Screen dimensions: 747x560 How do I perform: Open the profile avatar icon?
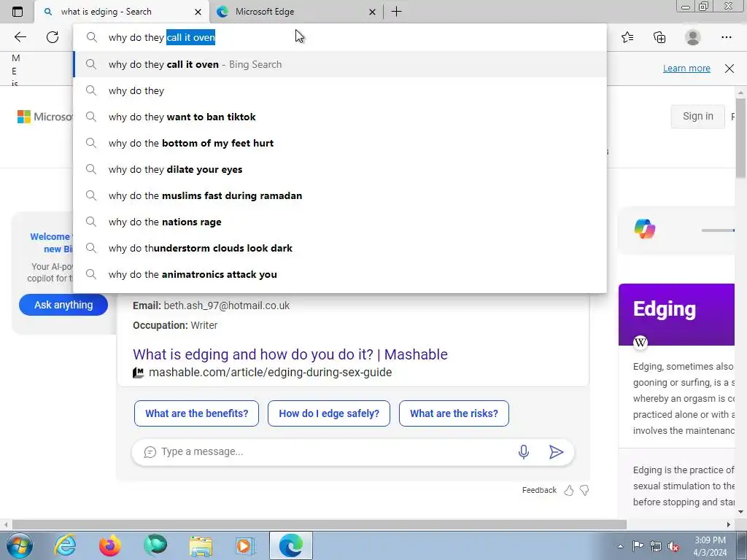pyautogui.click(x=693, y=37)
